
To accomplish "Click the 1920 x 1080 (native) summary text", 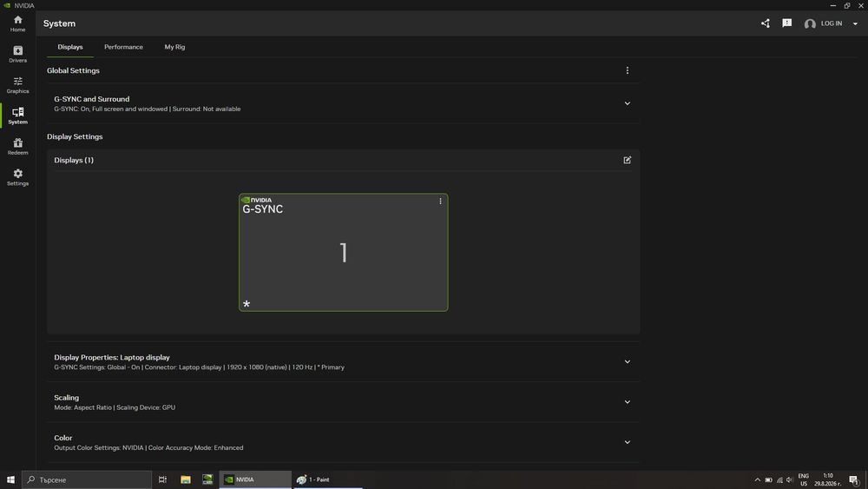I will point(256,367).
